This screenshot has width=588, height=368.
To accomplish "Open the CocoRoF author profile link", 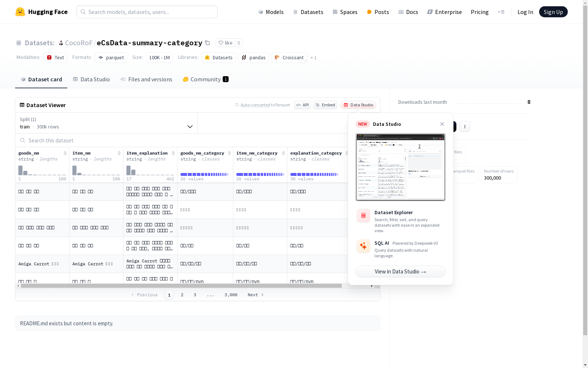I will [79, 43].
